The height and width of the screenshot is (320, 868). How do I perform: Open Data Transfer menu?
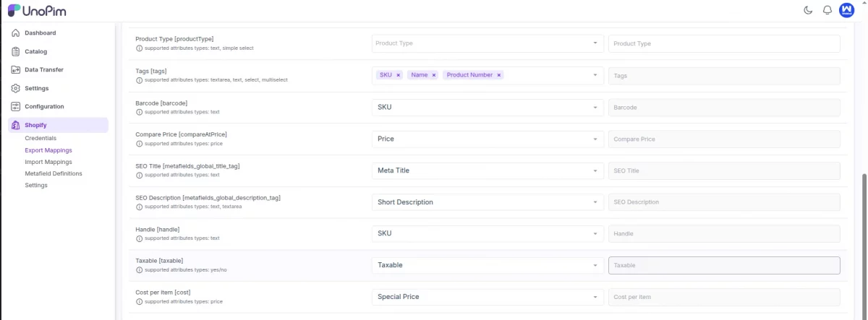[x=57, y=70]
